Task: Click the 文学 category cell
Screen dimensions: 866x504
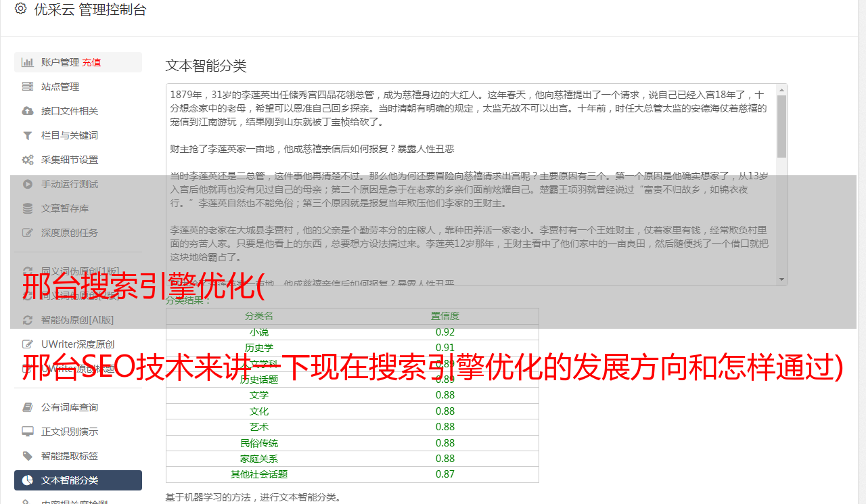Action: (259, 395)
